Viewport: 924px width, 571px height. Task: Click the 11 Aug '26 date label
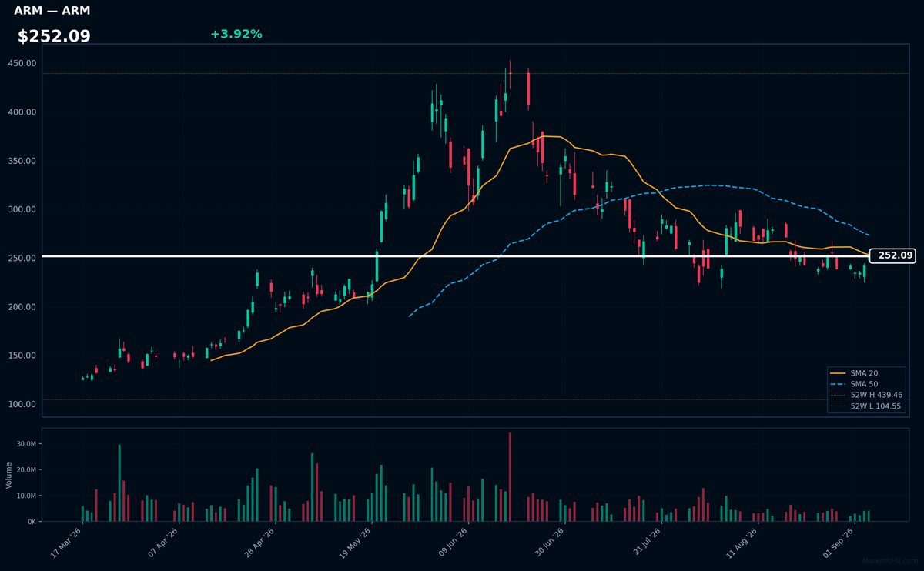point(742,543)
